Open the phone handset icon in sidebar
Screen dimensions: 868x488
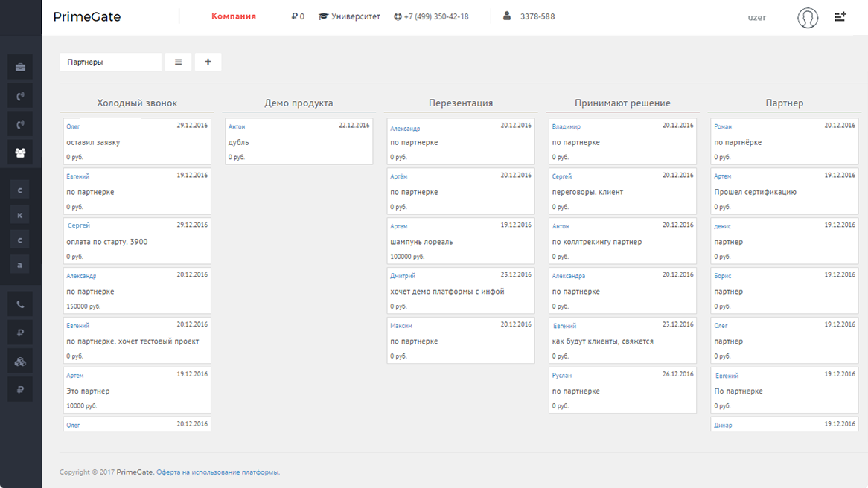click(20, 304)
